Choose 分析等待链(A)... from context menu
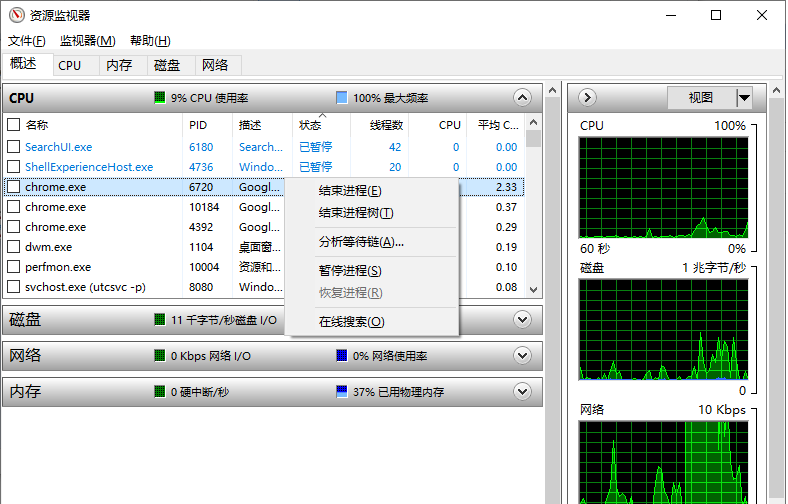The image size is (788, 504). pos(372,242)
